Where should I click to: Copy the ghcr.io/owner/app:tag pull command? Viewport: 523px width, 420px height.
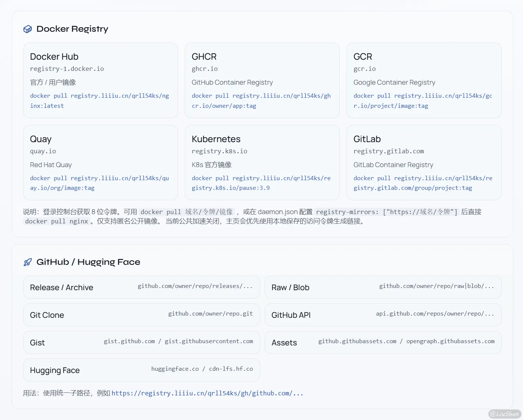tap(261, 101)
